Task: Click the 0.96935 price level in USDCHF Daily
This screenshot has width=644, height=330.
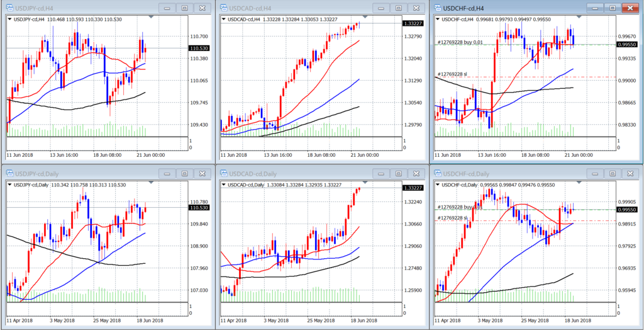Action: click(x=626, y=269)
